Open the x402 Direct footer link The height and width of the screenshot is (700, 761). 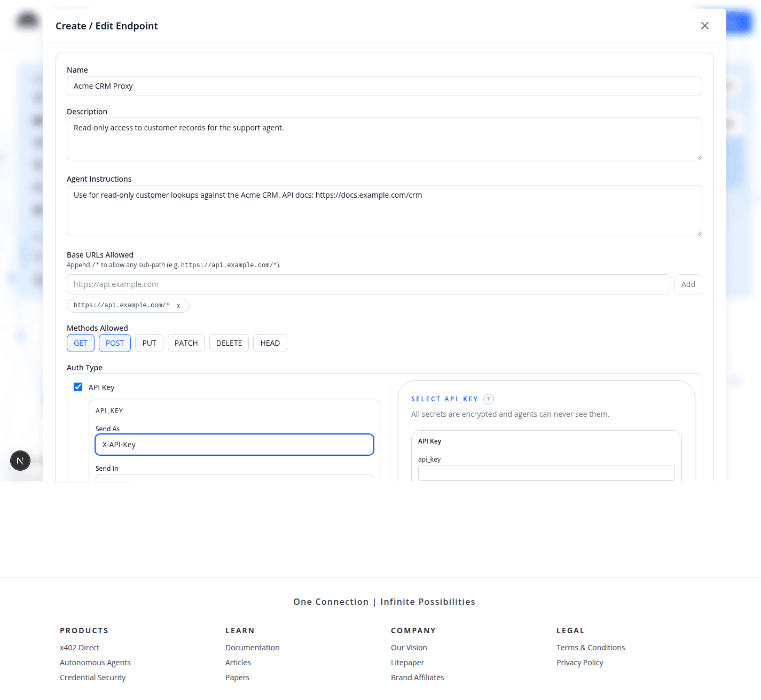coord(80,648)
